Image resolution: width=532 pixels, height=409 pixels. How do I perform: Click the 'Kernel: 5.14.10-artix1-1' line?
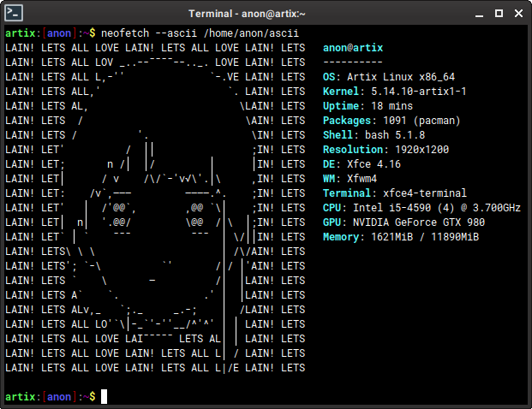(395, 92)
